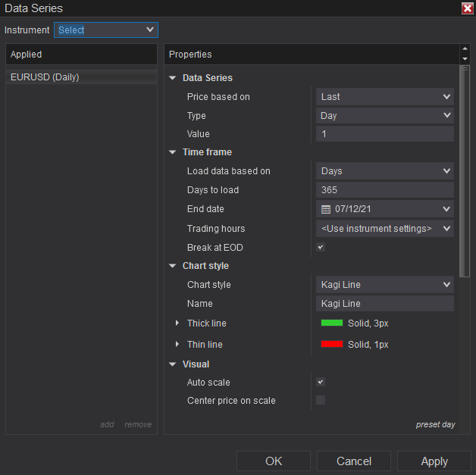Open the Chart style Kagi Line dropdown
476x475 pixels.
click(384, 285)
